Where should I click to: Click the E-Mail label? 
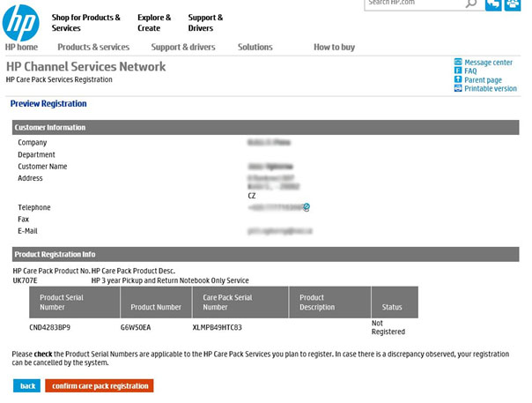pos(27,231)
